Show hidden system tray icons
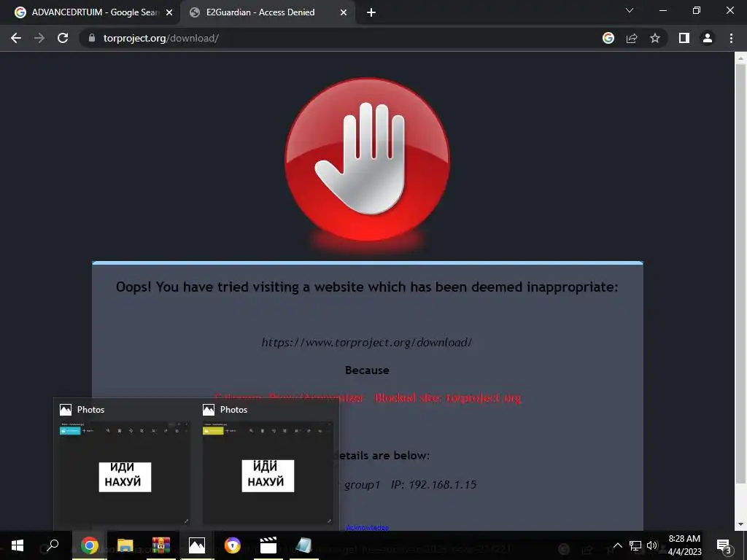The image size is (747, 560). 617,545
